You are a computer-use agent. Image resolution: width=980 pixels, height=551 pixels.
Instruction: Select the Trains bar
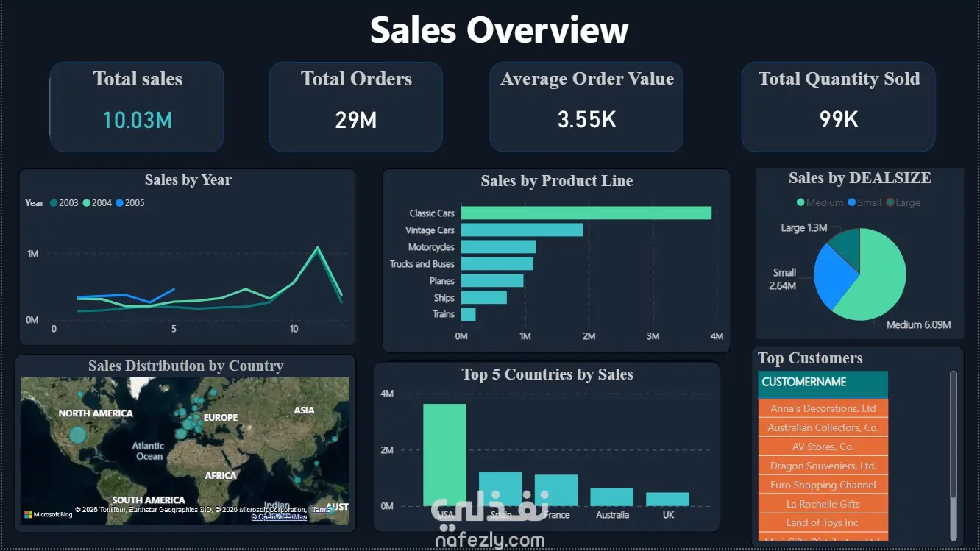point(469,314)
